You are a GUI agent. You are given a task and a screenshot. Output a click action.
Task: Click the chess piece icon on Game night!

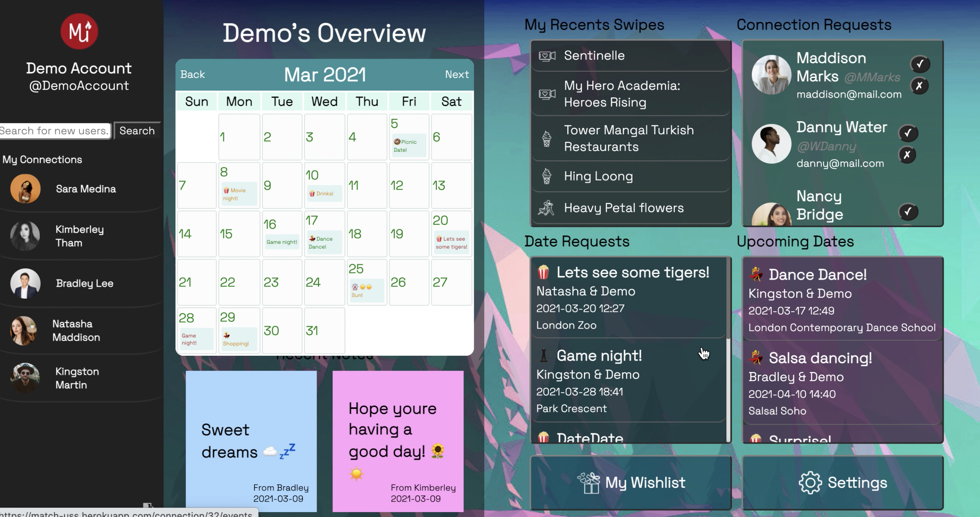coord(544,355)
